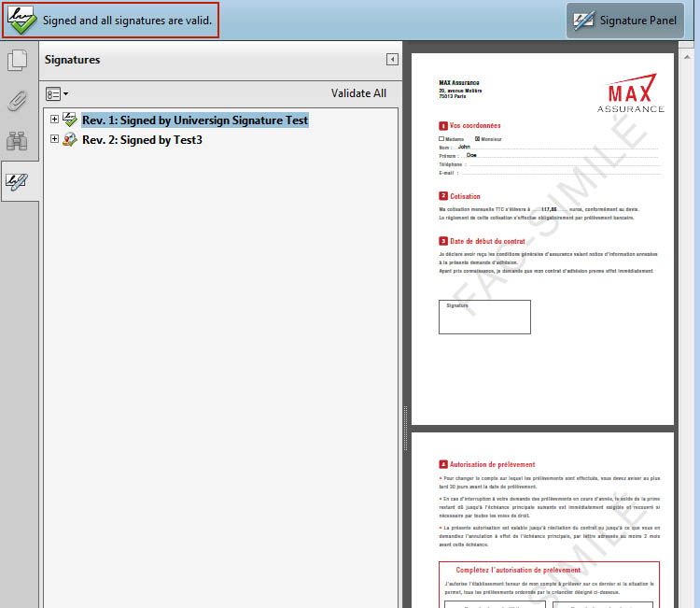This screenshot has height=608, width=700.
Task: Click the signed-valid status icon in top bar
Action: click(x=22, y=21)
